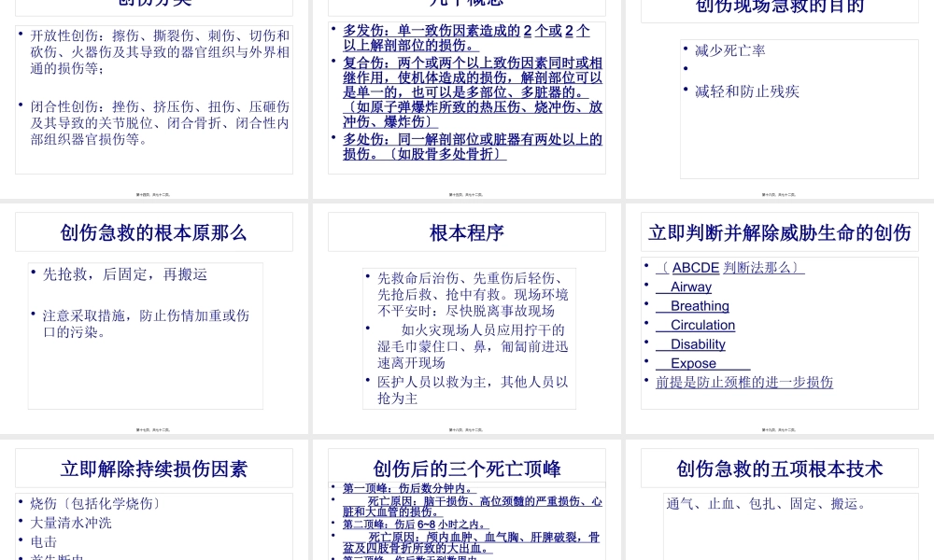Viewport: 934px width, 560px height.
Task: Select the 先抢救，后固定，再搬运 bullet
Action: click(125, 274)
